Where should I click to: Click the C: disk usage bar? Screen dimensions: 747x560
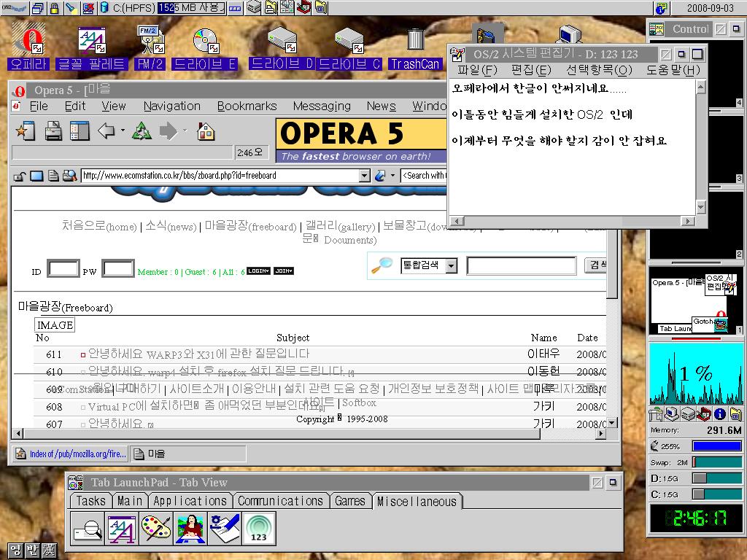click(717, 494)
